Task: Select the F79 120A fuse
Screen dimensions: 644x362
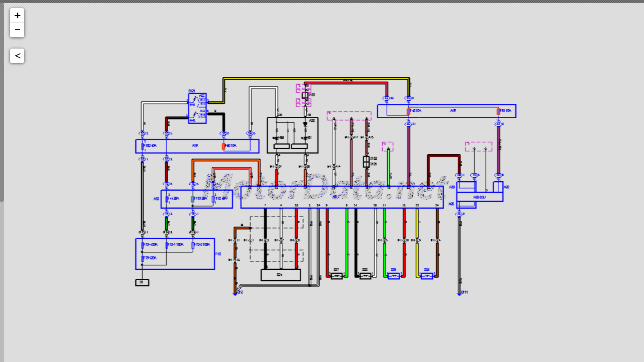Action: (143, 259)
